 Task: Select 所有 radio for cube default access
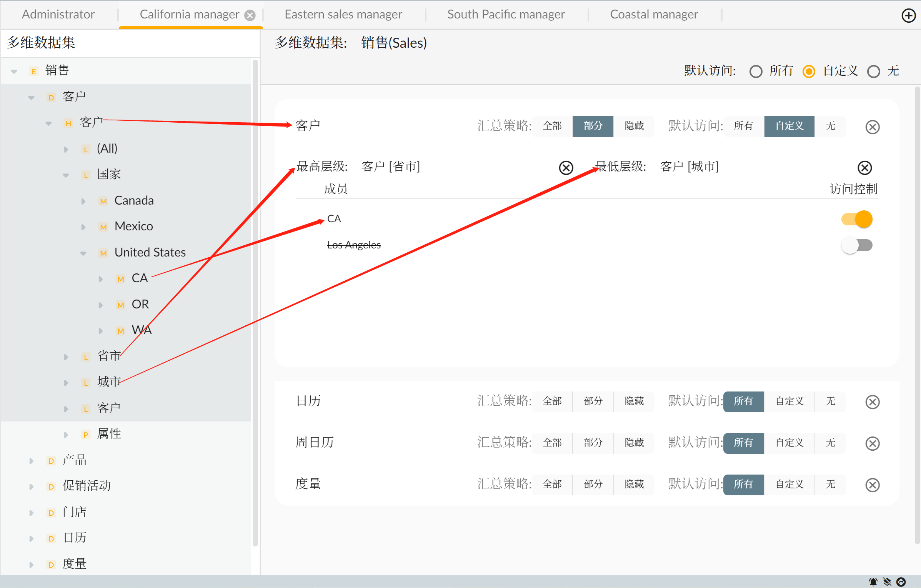pyautogui.click(x=756, y=72)
